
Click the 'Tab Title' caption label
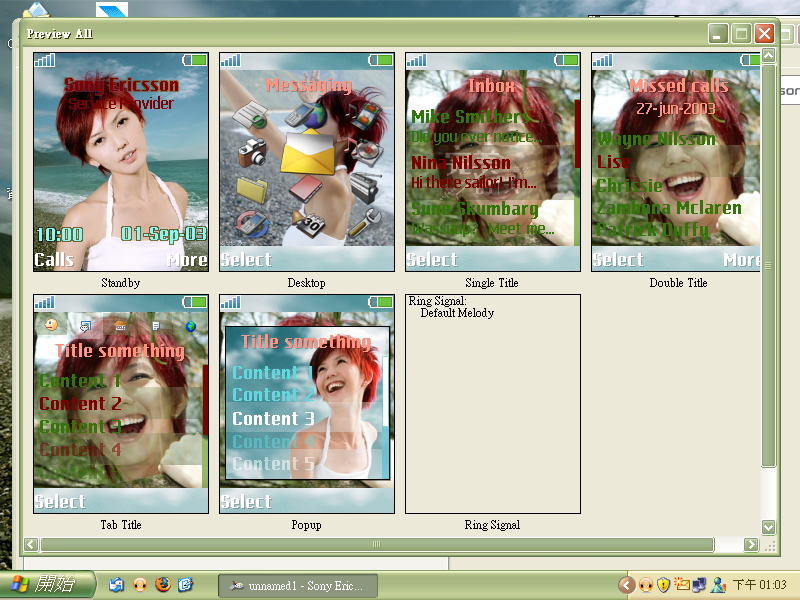tap(121, 525)
